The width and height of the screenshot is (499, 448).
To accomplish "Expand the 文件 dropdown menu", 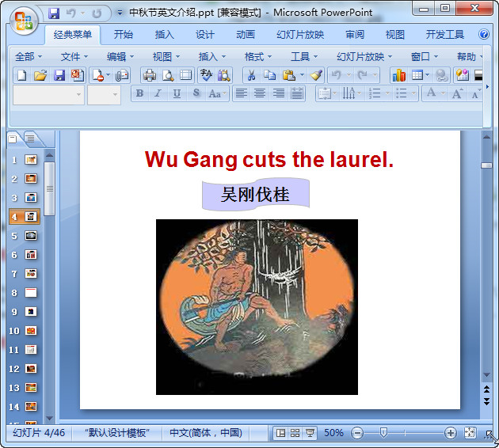I will coord(74,57).
